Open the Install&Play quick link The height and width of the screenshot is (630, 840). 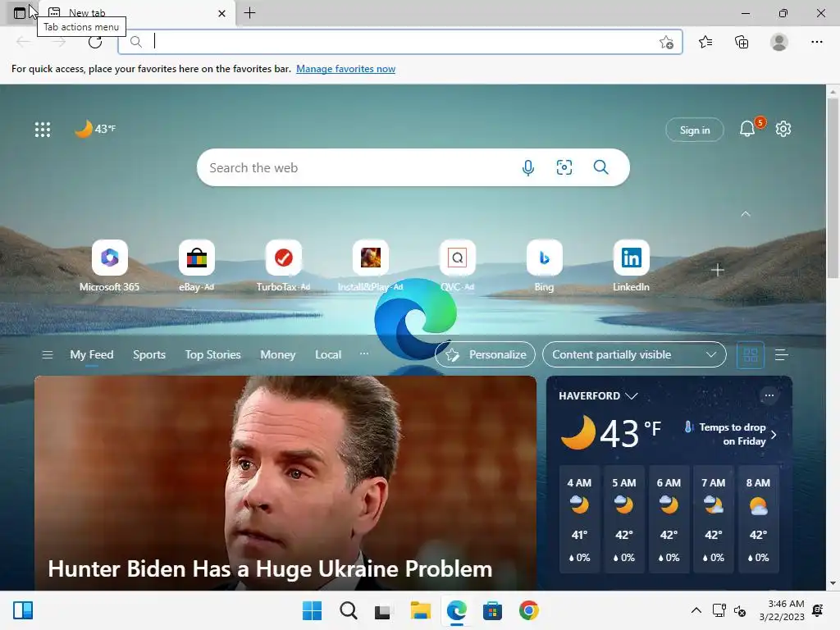370,266
